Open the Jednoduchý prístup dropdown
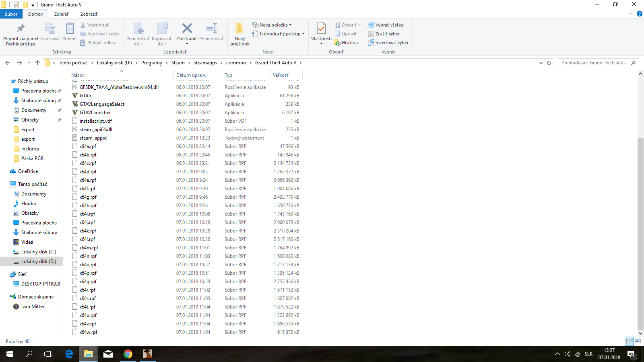 278,34
